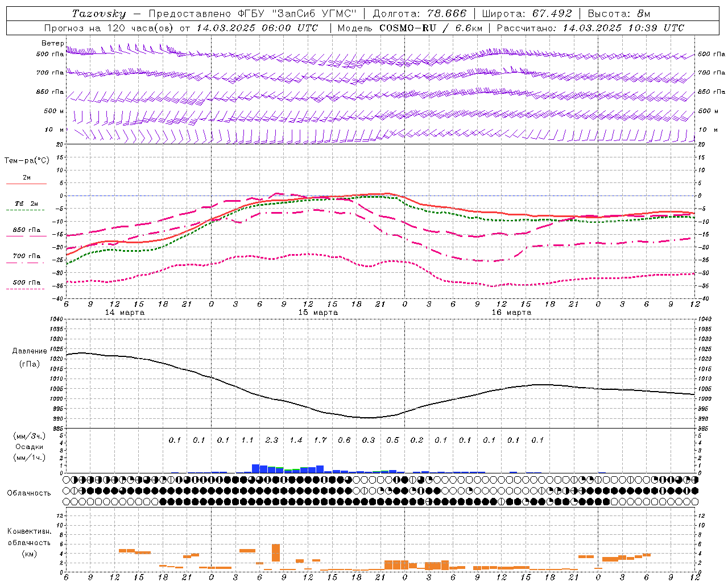Click the Широта: 67.492 value
The height and width of the screenshot is (582, 728).
pyautogui.click(x=527, y=14)
